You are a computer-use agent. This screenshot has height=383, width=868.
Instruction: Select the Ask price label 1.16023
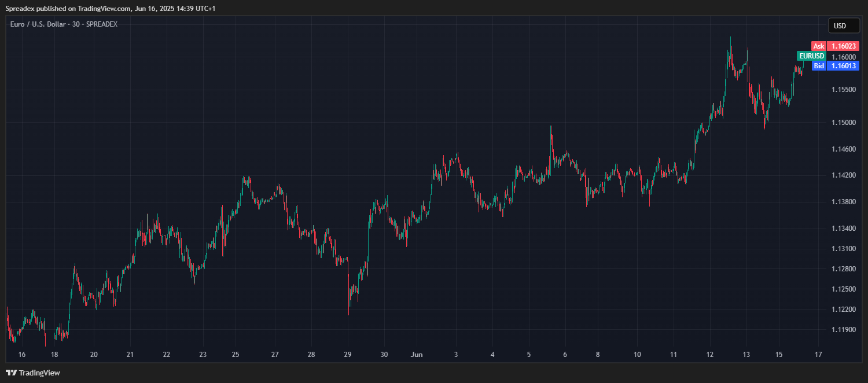tap(835, 46)
